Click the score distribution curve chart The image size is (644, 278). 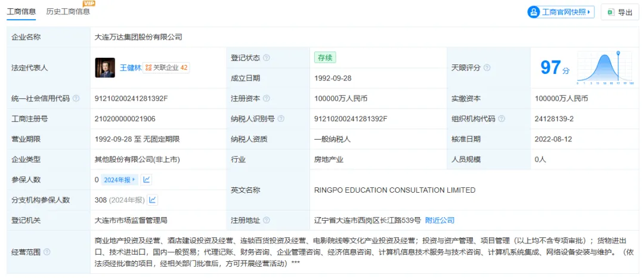pyautogui.click(x=606, y=68)
